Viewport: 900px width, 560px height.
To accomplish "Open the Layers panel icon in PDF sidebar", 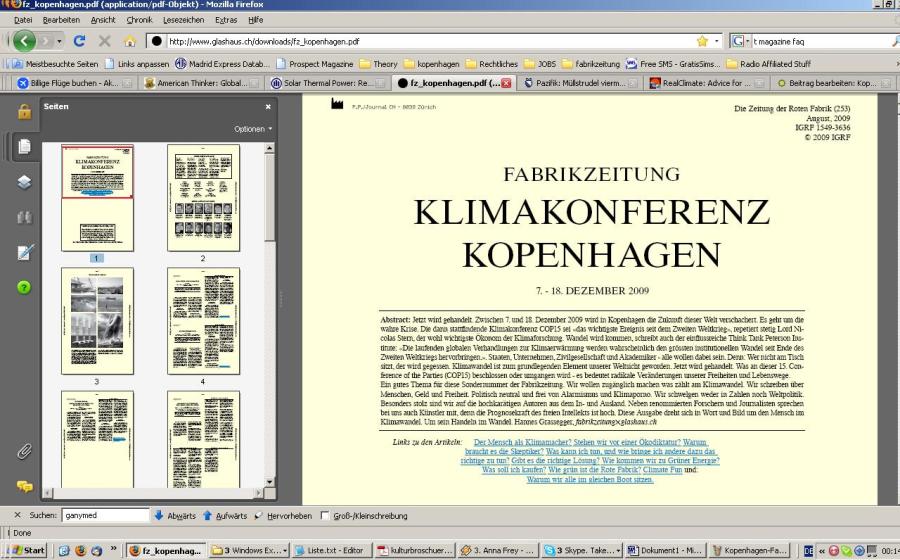I will (x=24, y=182).
